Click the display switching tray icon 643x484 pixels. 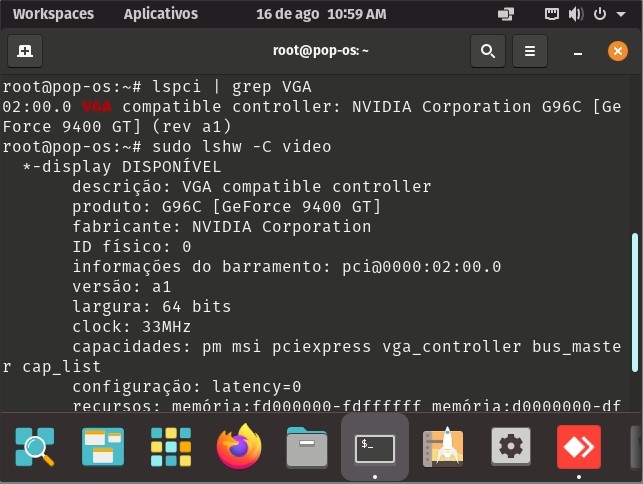click(x=506, y=14)
